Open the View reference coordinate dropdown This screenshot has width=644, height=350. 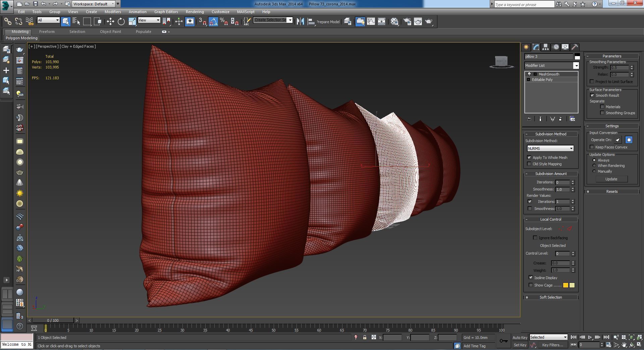[149, 20]
